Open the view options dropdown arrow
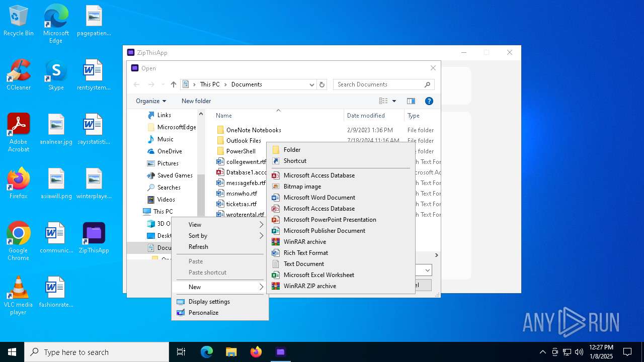Viewport: 644px width, 362px height. (394, 101)
